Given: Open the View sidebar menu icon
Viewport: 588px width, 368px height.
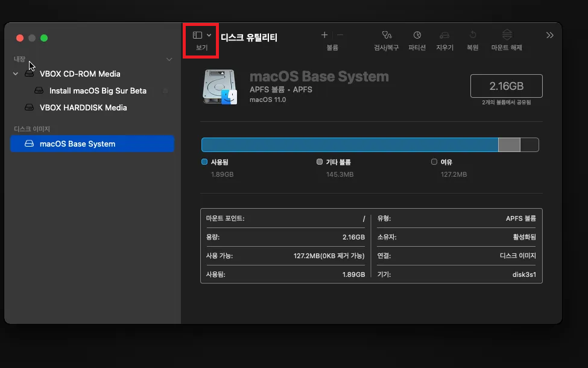Looking at the screenshot, I should [197, 35].
